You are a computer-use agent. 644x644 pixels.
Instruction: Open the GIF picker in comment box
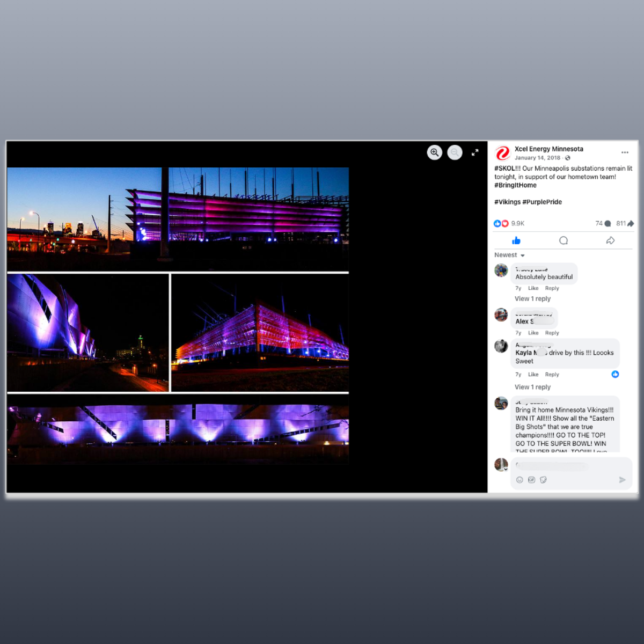click(x=531, y=480)
